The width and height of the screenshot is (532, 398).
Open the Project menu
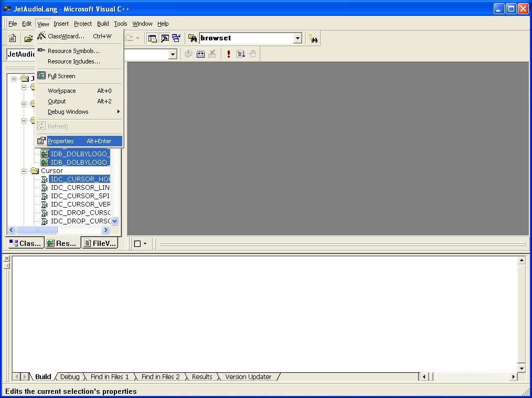[x=83, y=24]
